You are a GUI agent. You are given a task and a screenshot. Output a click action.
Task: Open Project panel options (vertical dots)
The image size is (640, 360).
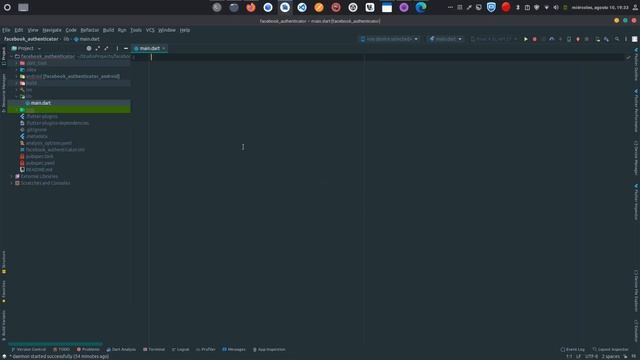pyautogui.click(x=117, y=48)
